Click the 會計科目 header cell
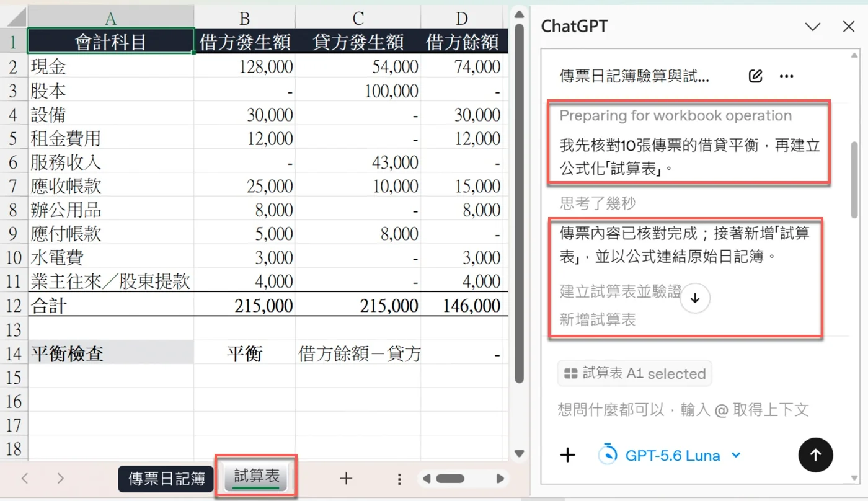 (111, 42)
